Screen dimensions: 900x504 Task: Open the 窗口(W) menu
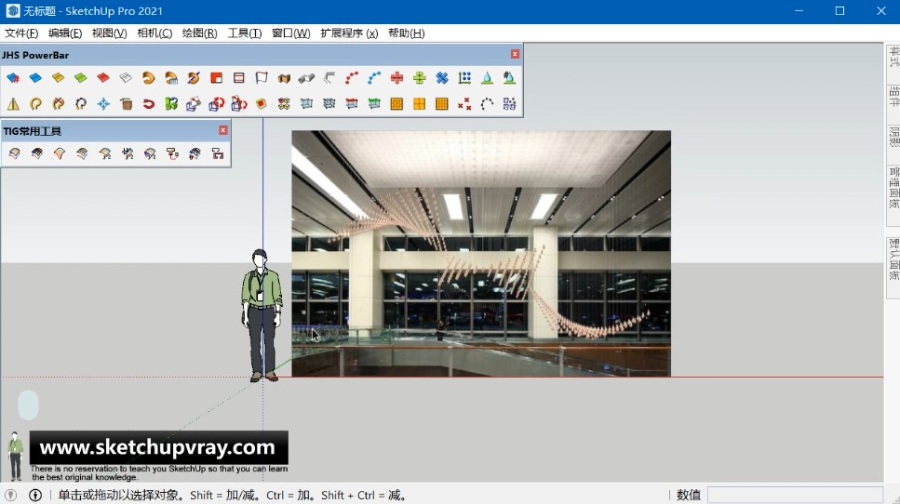291,33
